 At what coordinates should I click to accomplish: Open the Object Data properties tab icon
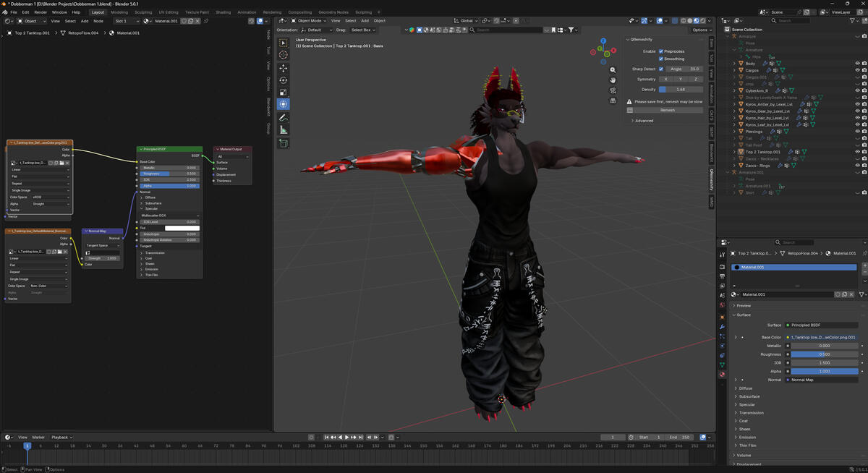pyautogui.click(x=722, y=365)
